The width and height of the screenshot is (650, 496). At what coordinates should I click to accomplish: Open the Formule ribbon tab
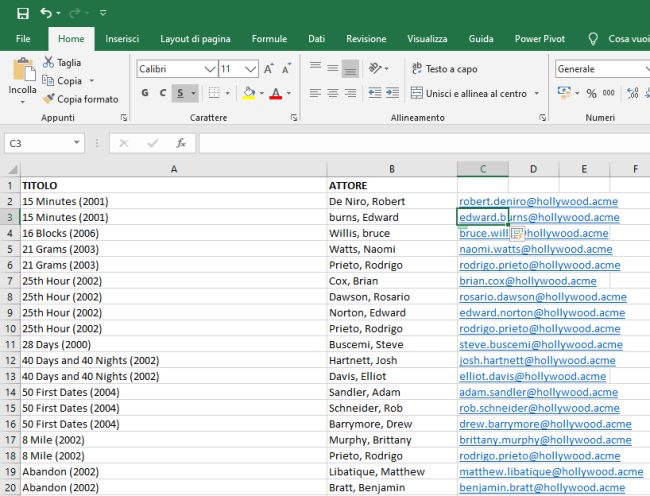pos(269,38)
